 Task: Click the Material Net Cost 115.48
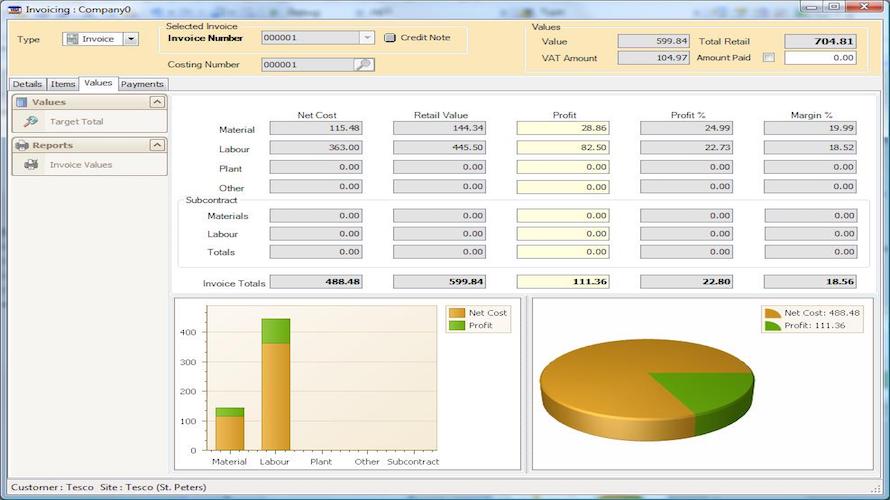coord(316,128)
